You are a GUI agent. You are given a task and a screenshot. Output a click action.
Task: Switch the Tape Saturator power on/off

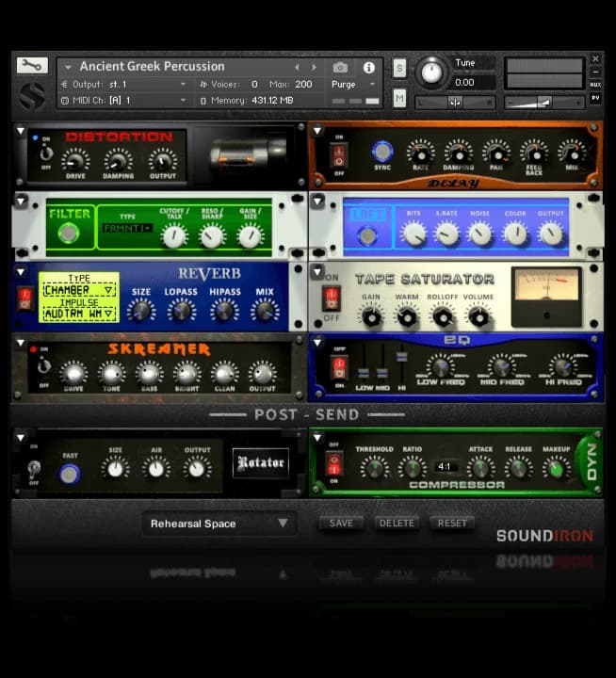point(332,299)
